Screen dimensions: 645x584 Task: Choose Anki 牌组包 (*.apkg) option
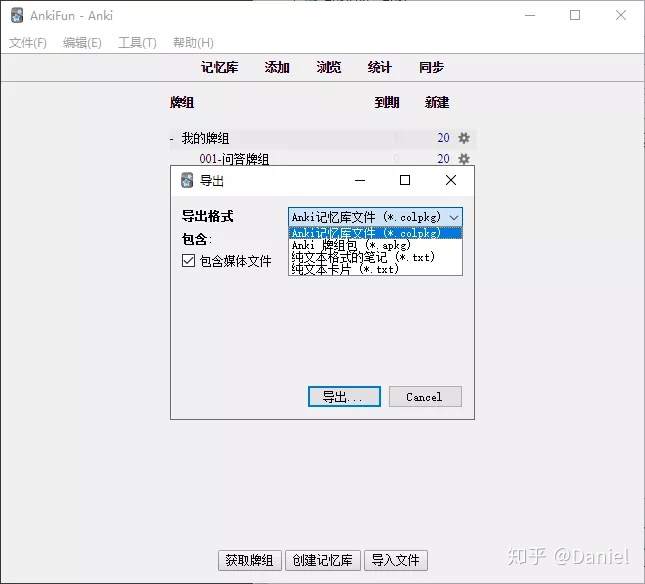pos(375,245)
